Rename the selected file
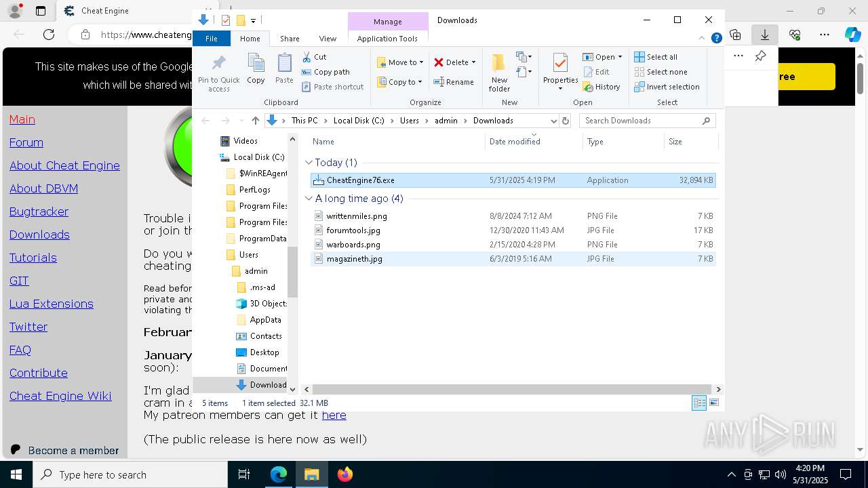Viewport: 868px width, 488px height. (454, 82)
